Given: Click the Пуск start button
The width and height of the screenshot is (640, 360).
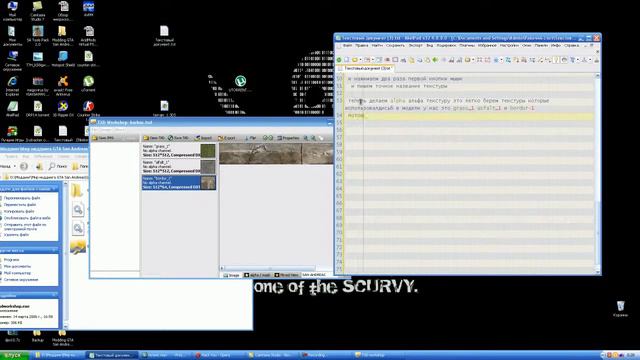Looking at the screenshot, I should tap(14, 356).
